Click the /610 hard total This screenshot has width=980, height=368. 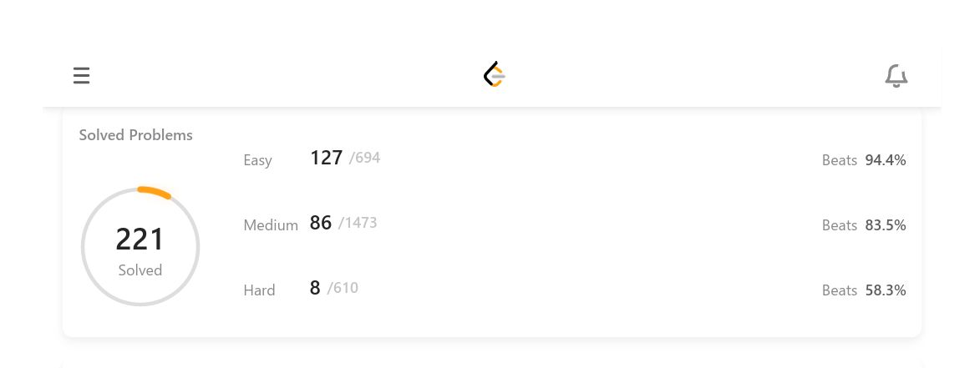pos(343,288)
